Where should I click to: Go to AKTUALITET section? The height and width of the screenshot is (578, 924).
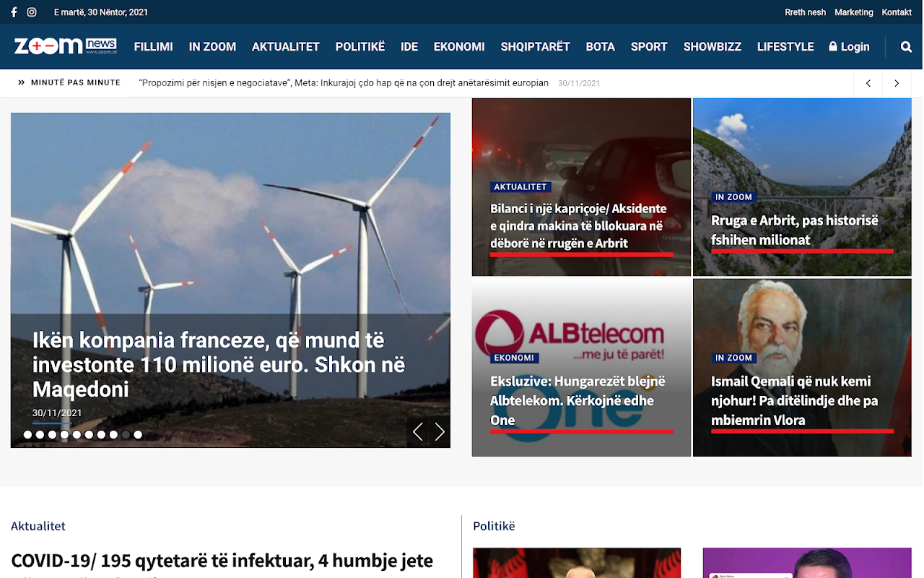286,47
